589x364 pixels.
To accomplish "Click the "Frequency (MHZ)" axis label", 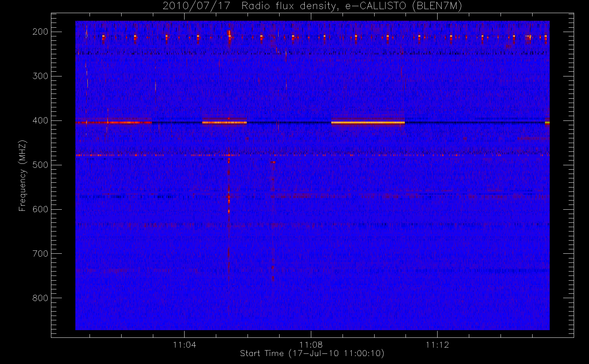I will tap(23, 175).
